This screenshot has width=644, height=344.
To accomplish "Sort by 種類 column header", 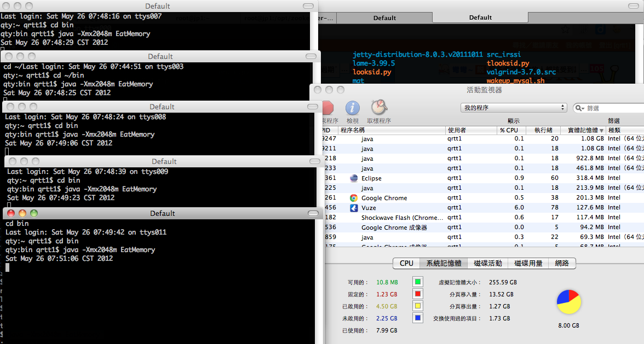I will point(625,130).
